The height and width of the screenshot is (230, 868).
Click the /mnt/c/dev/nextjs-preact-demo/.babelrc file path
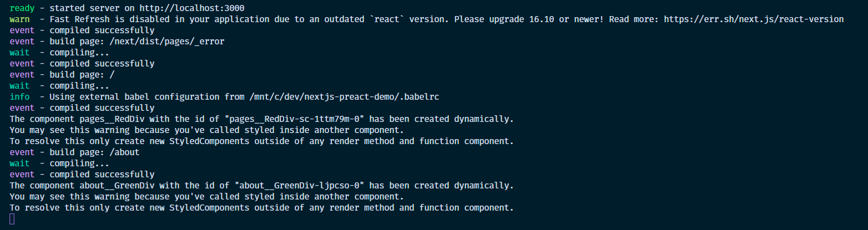pos(344,97)
